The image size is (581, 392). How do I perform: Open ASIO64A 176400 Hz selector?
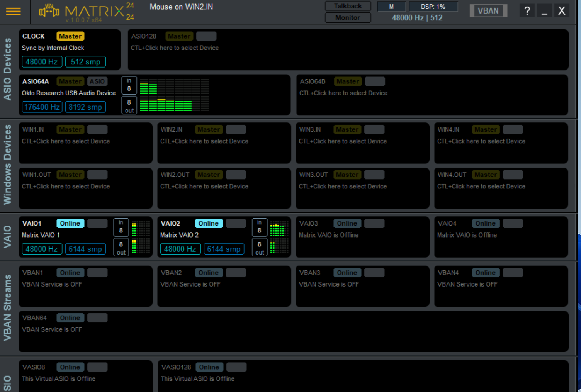tap(42, 107)
